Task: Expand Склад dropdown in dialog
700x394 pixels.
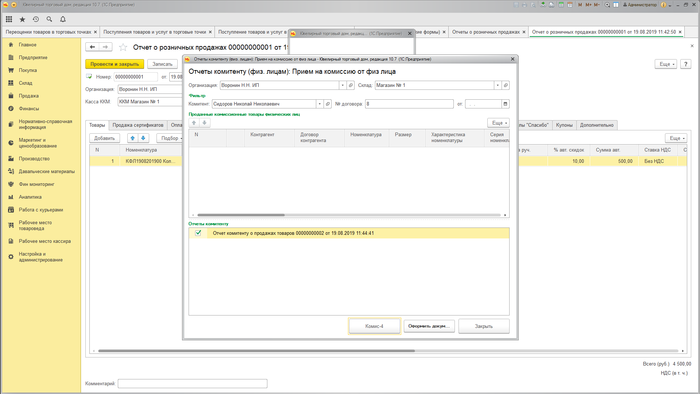Action: (x=497, y=85)
